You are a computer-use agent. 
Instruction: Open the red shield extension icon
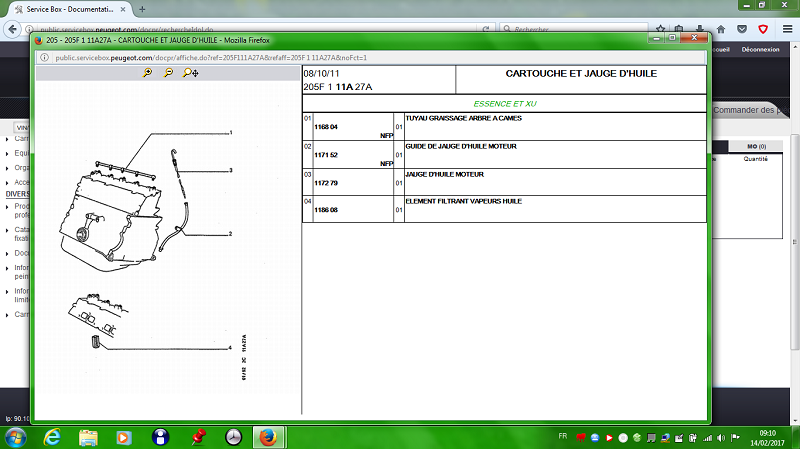tap(763, 29)
